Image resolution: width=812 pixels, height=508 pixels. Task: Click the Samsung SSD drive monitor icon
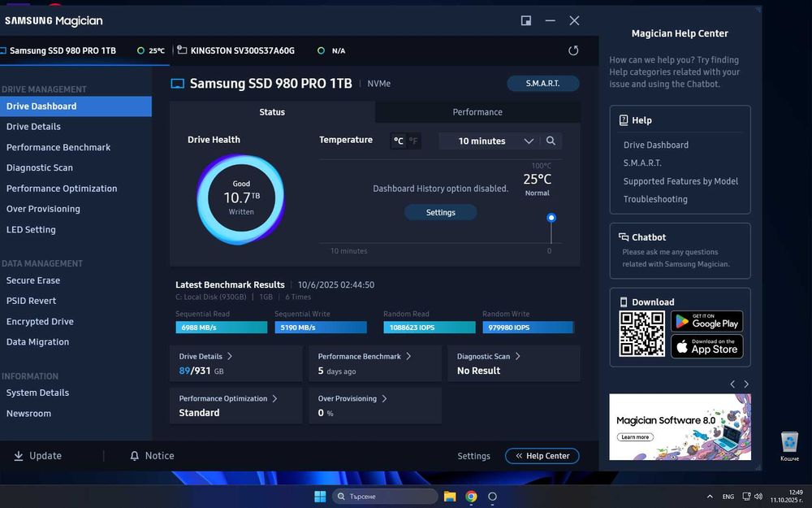coord(177,84)
